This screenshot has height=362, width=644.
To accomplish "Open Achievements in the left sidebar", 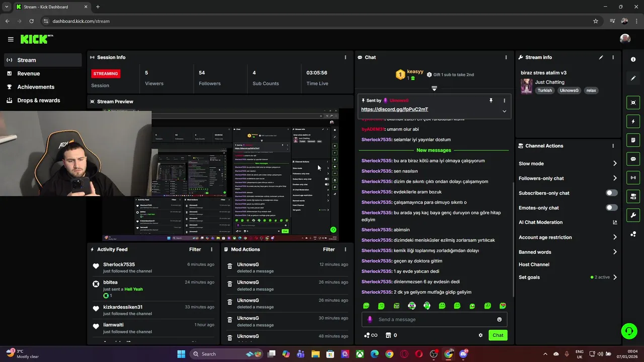I will tap(43, 87).
